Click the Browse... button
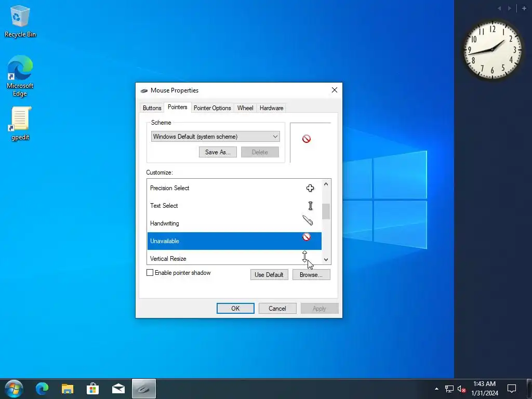532x399 pixels. pyautogui.click(x=311, y=274)
